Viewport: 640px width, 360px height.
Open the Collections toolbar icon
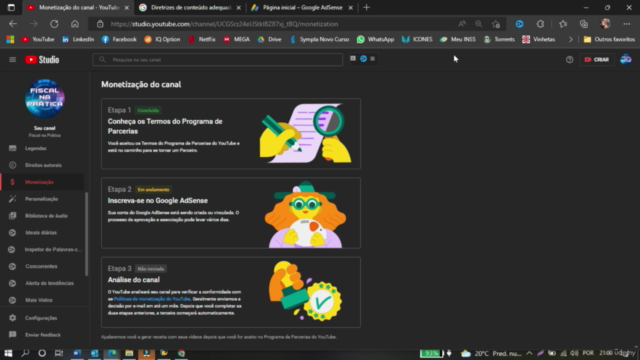pyautogui.click(x=584, y=24)
